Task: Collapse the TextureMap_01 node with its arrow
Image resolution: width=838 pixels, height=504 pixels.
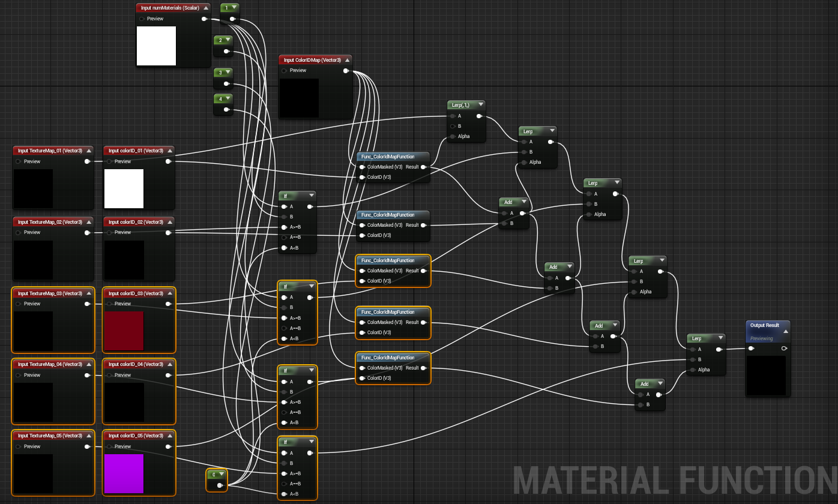Action: click(89, 151)
